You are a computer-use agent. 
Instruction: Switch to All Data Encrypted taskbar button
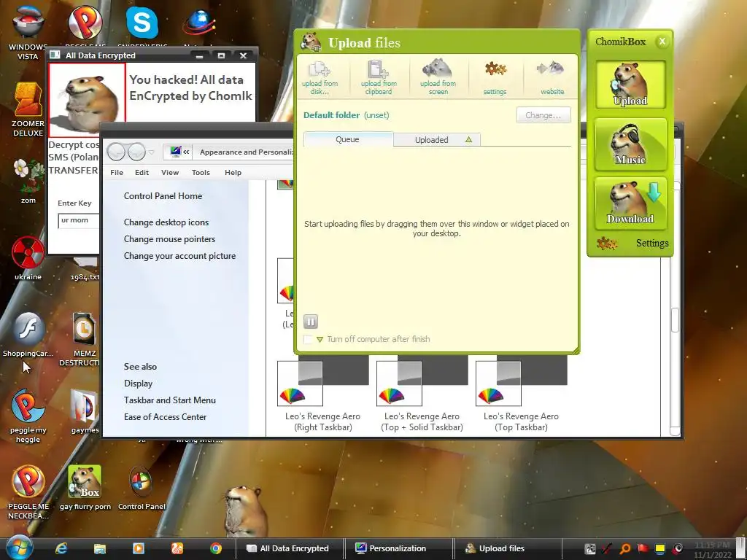click(x=289, y=548)
